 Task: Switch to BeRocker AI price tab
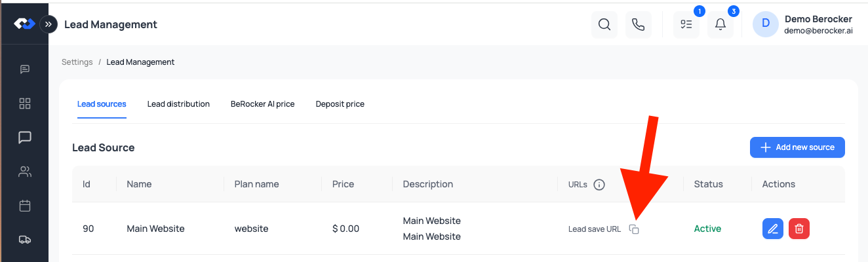(262, 104)
